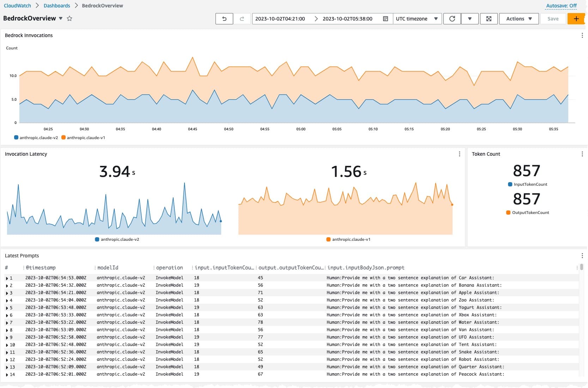Image resolution: width=588 pixels, height=388 pixels.
Task: Favorite the BedrockOverview dashboard star
Action: [69, 18]
